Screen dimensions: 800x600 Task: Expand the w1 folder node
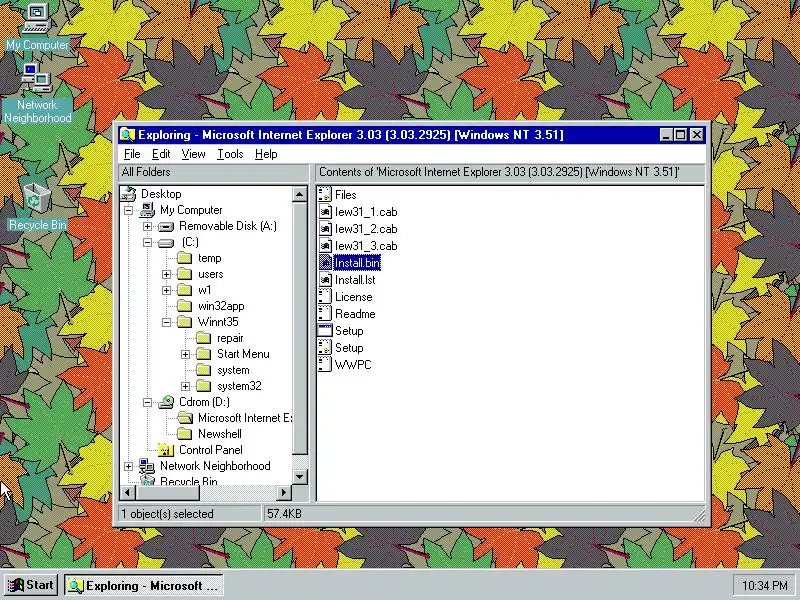pos(166,290)
